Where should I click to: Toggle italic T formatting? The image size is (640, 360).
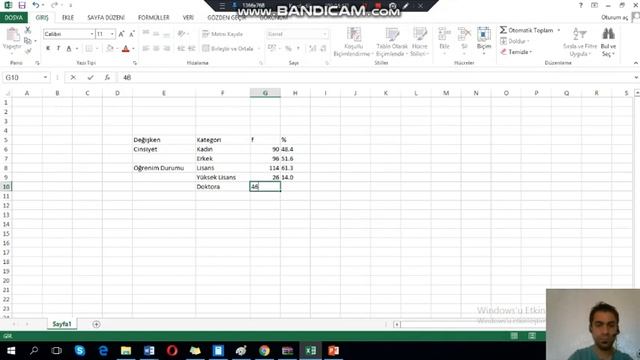58,49
